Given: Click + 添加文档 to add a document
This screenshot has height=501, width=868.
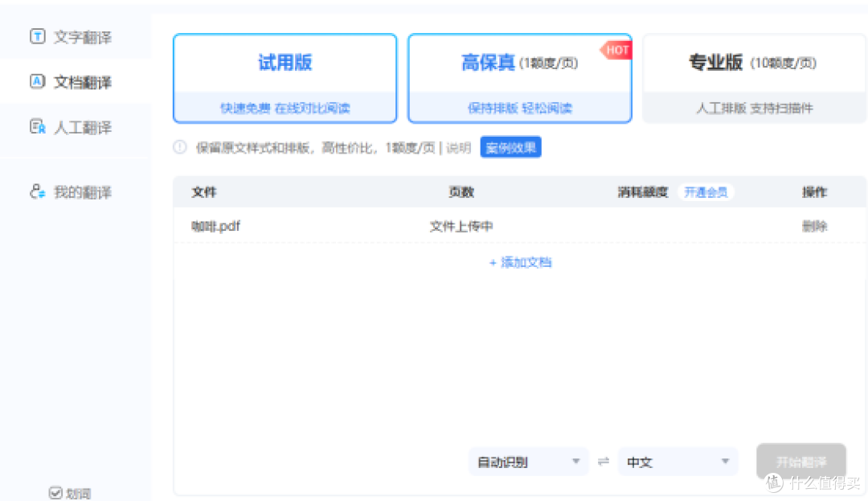Looking at the screenshot, I should [520, 262].
